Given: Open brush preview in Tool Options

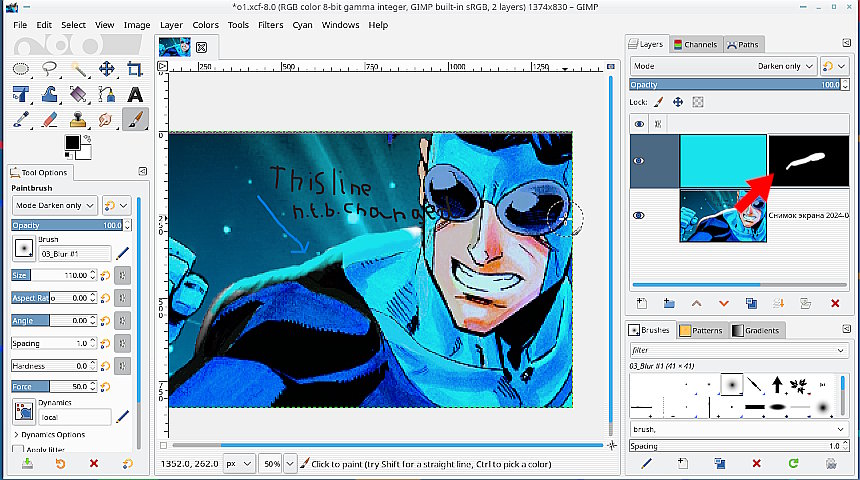Looking at the screenshot, I should pos(24,249).
